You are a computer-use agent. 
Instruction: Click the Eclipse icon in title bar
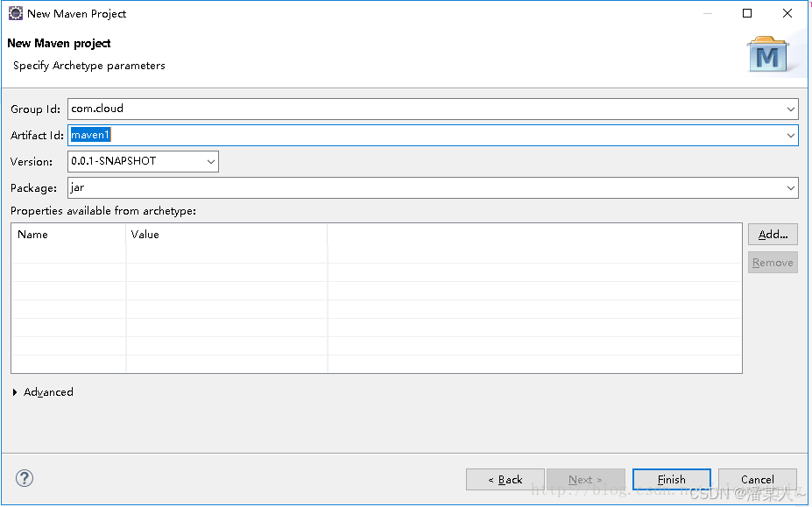click(x=16, y=13)
